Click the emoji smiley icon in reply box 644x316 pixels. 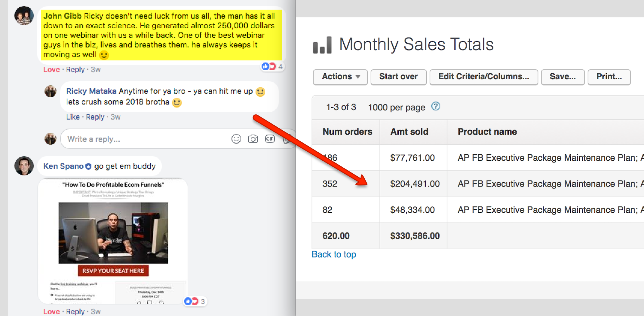click(236, 139)
